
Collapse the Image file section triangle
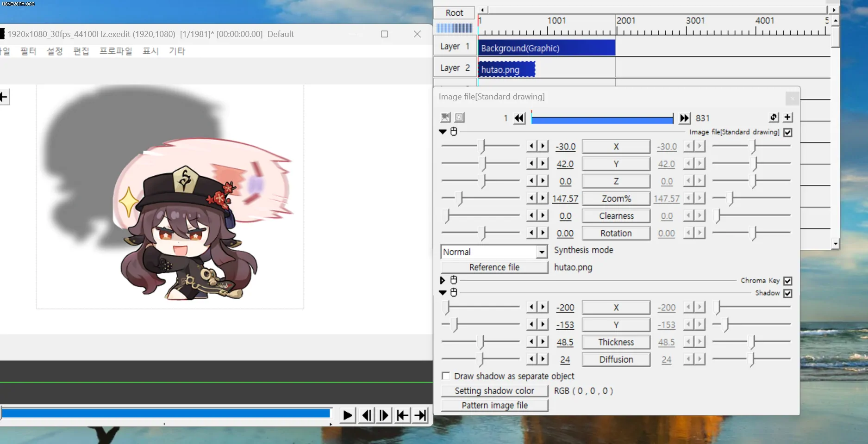(443, 132)
